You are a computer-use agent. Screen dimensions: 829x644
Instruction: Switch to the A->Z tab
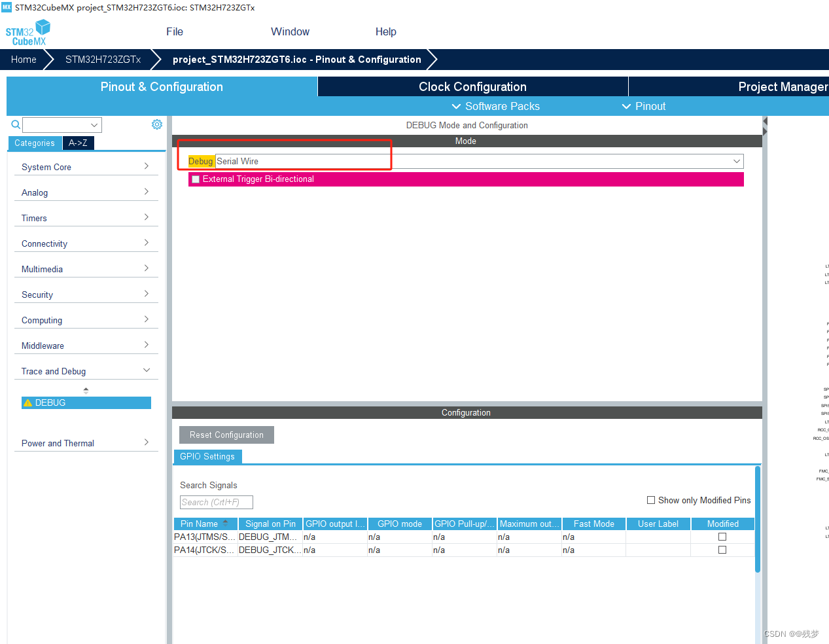(x=78, y=143)
